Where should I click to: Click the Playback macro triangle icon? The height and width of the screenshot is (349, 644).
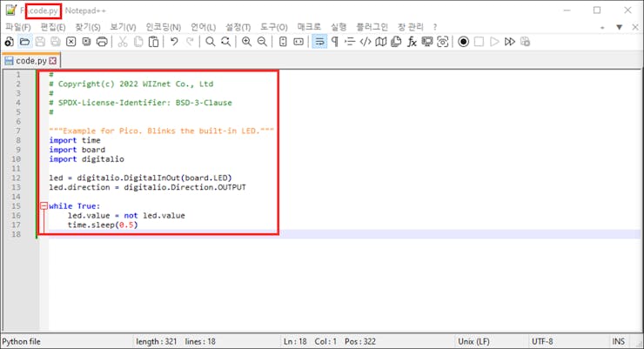coord(494,42)
